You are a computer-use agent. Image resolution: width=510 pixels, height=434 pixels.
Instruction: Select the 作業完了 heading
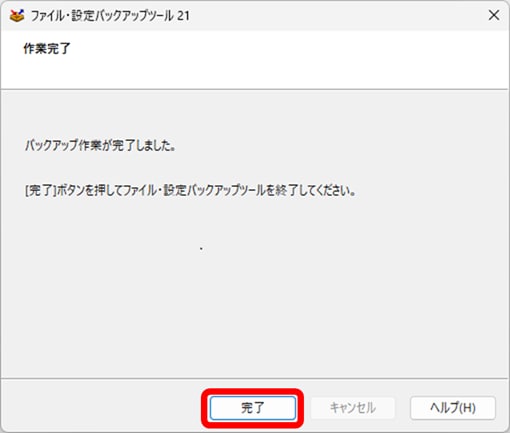click(47, 49)
